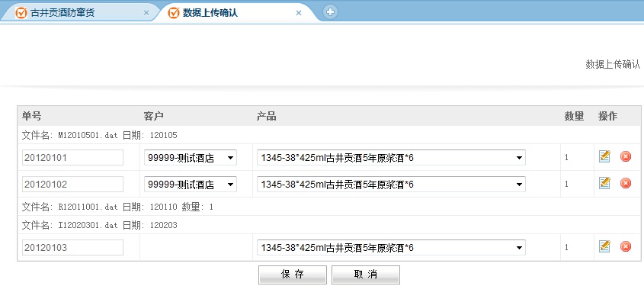Click the 古井贡酒防窜货 tab favicon
Image resolution: width=644 pixels, height=286 pixels.
21,13
